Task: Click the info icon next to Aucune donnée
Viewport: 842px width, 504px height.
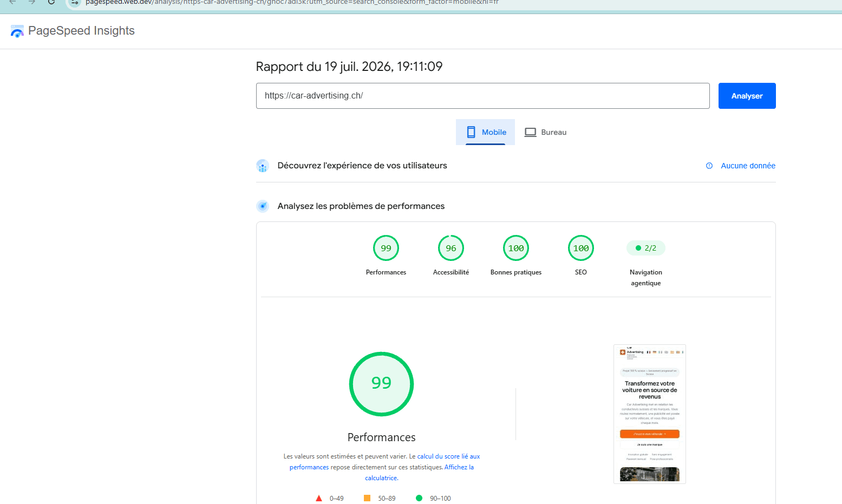Action: point(709,166)
